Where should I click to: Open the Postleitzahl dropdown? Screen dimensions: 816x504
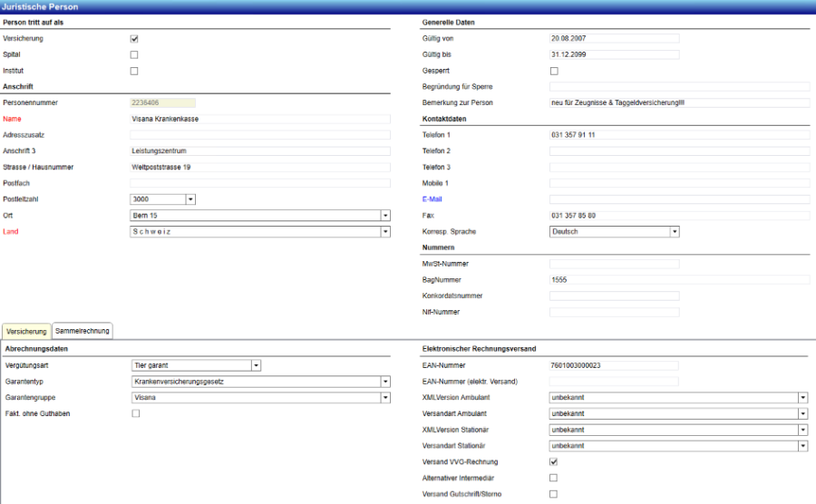[x=190, y=199]
